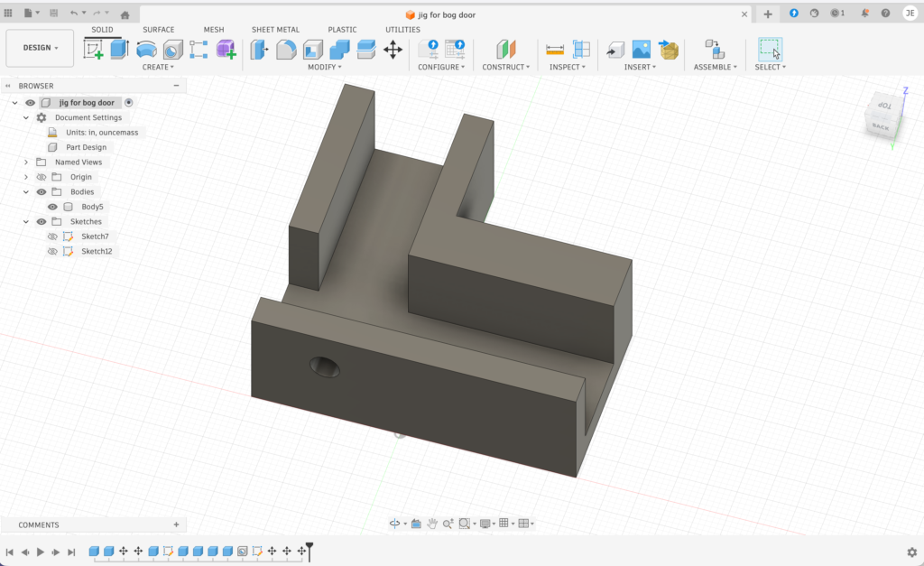Click the Part Design setting item
Image resolution: width=924 pixels, height=566 pixels.
click(x=86, y=147)
